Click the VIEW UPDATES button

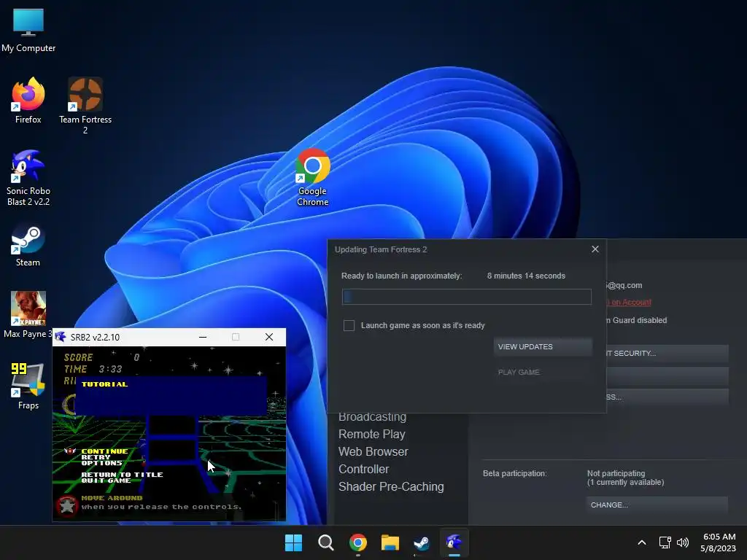pyautogui.click(x=543, y=346)
